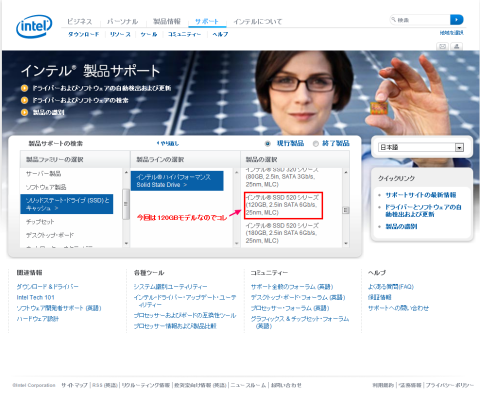Click the やり直し reset link
Image resolution: width=480 pixels, height=399 pixels.
click(168, 144)
